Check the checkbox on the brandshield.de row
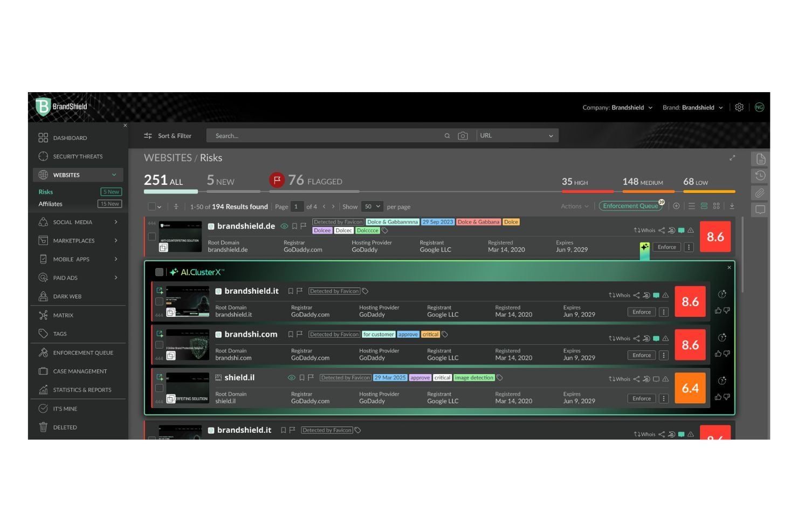The width and height of the screenshot is (798, 532). tap(152, 236)
